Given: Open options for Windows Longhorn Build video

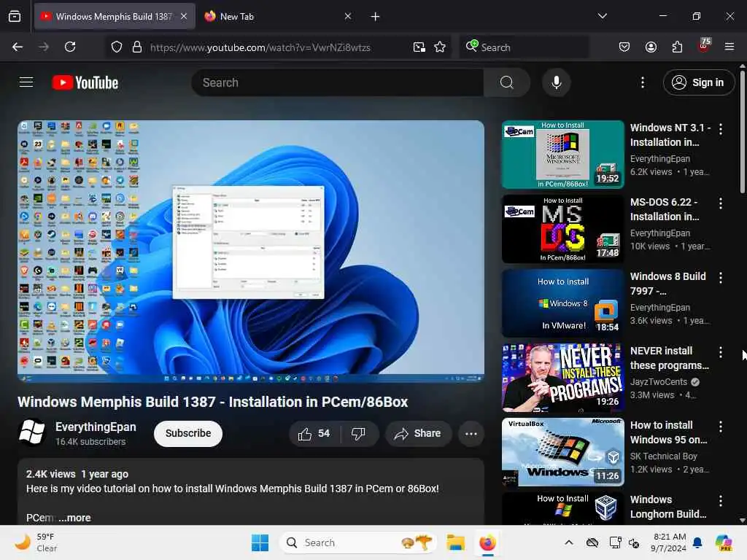Looking at the screenshot, I should [720, 500].
